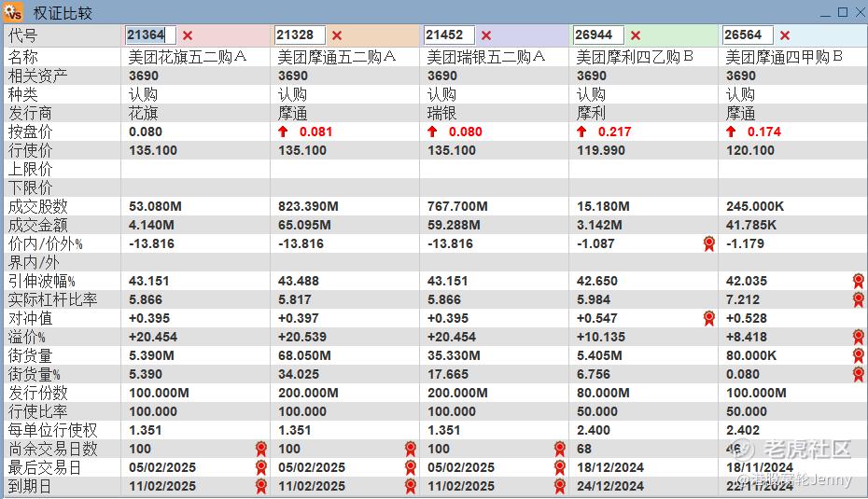868x499 pixels.
Task: Click the 价内/价外% row label
Action: click(45, 244)
